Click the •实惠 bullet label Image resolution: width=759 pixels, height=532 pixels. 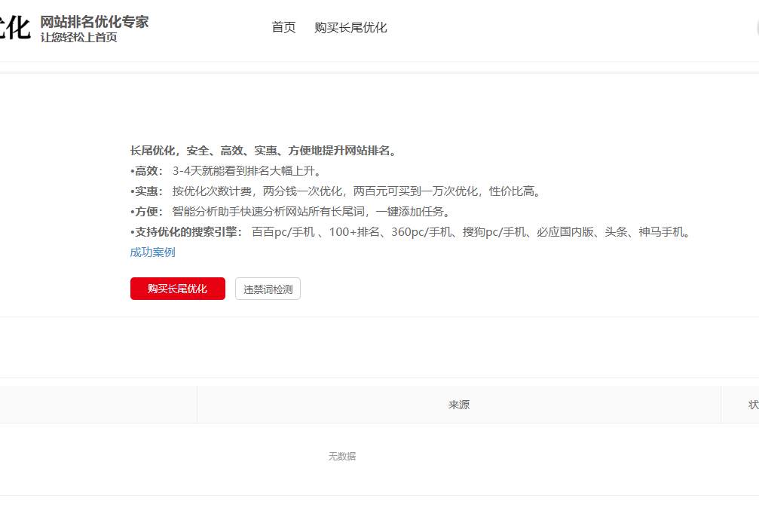146,191
